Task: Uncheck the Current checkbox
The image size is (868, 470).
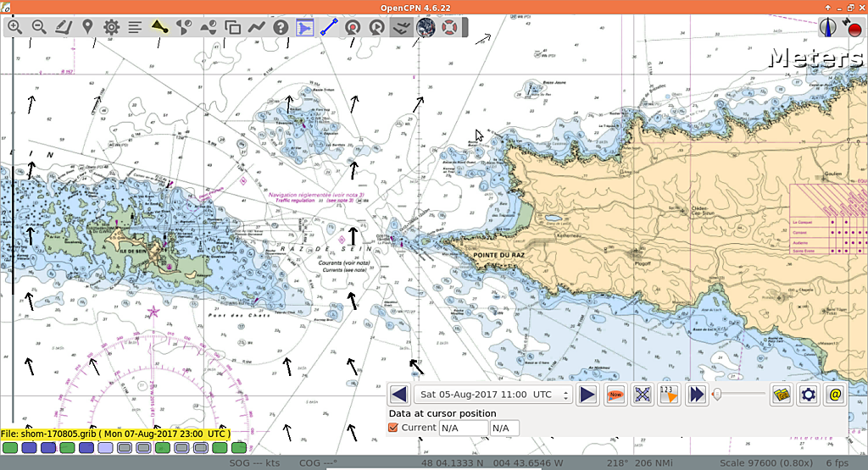Action: pyautogui.click(x=393, y=428)
